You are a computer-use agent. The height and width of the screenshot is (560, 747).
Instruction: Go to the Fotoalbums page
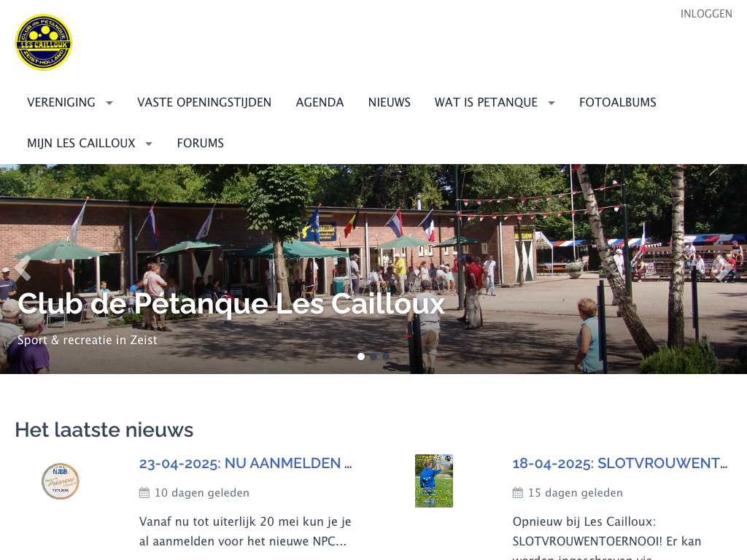click(617, 102)
